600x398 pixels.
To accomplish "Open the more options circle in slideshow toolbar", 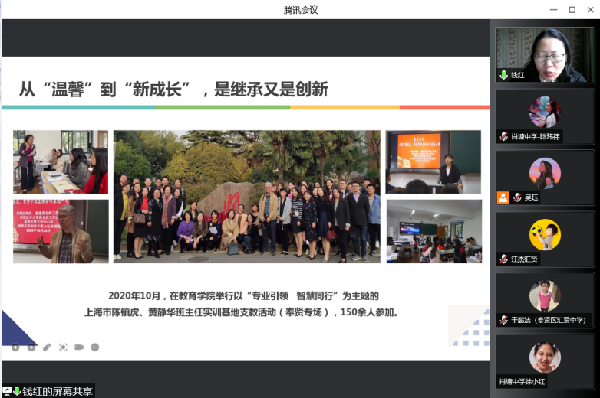I will tap(95, 347).
